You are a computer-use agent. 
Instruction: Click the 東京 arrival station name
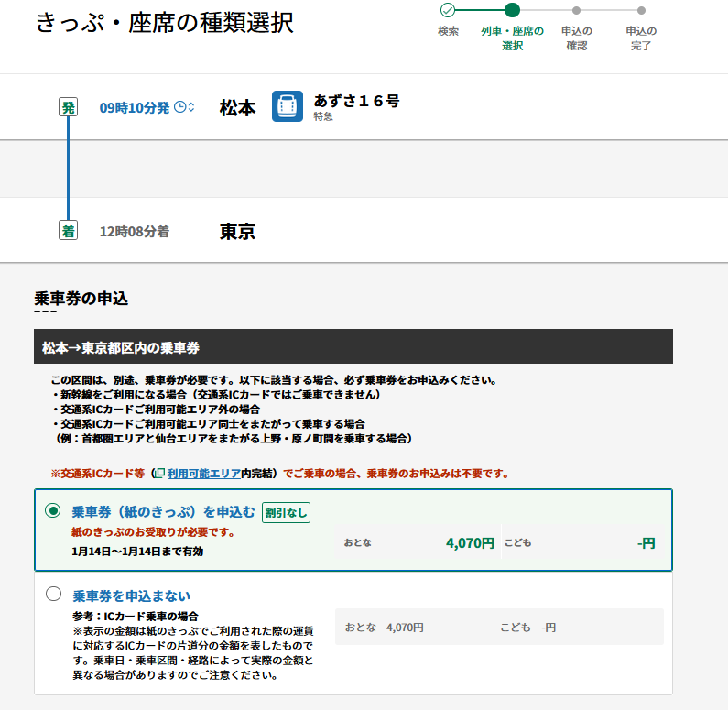(237, 231)
